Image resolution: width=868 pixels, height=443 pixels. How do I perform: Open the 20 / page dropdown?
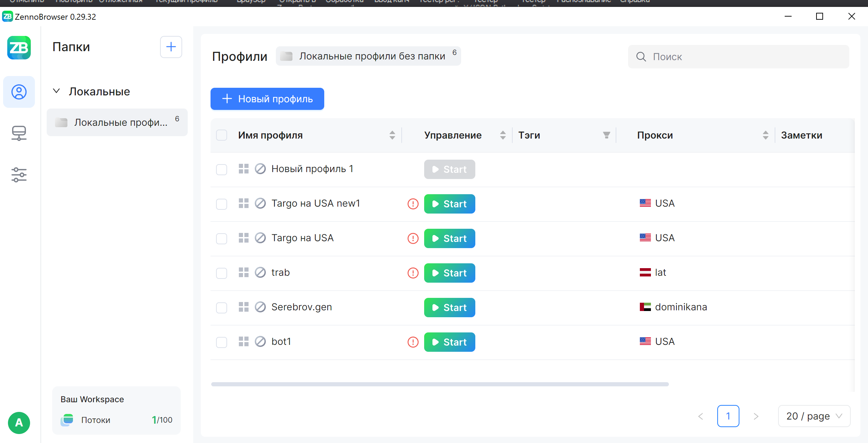pos(814,416)
